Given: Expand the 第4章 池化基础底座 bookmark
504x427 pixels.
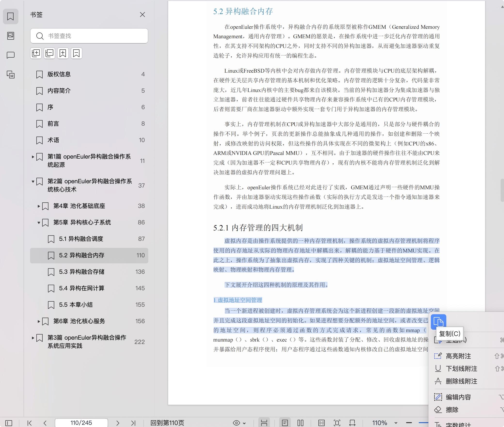Looking at the screenshot, I should (x=39, y=206).
